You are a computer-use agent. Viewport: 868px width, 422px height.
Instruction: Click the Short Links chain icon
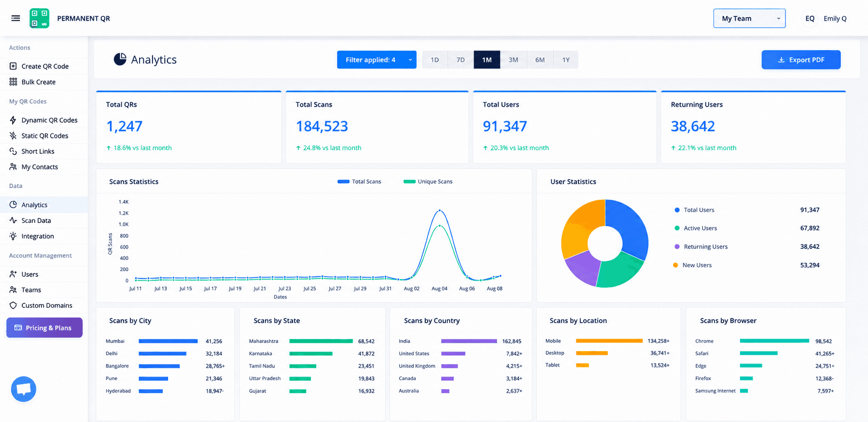[13, 151]
